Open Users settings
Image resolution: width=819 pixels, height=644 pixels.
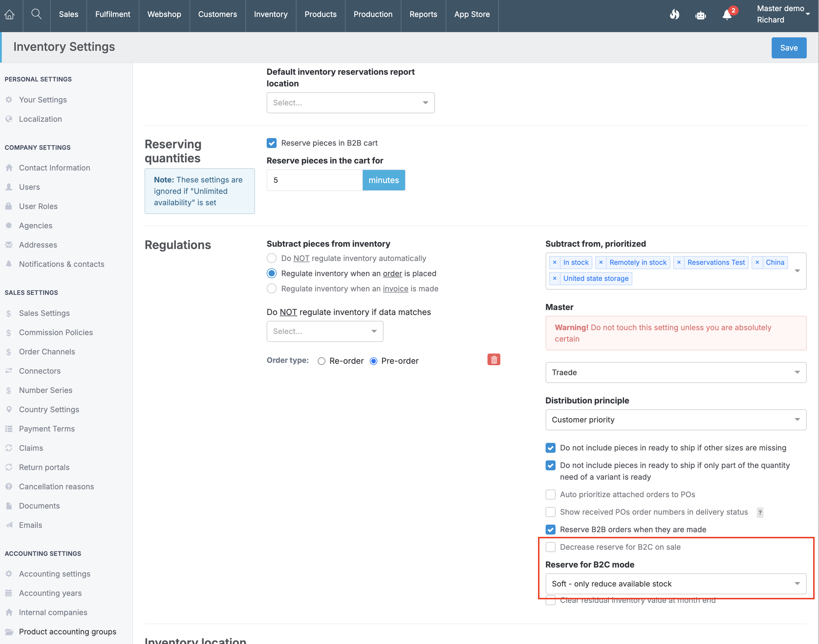pos(30,187)
